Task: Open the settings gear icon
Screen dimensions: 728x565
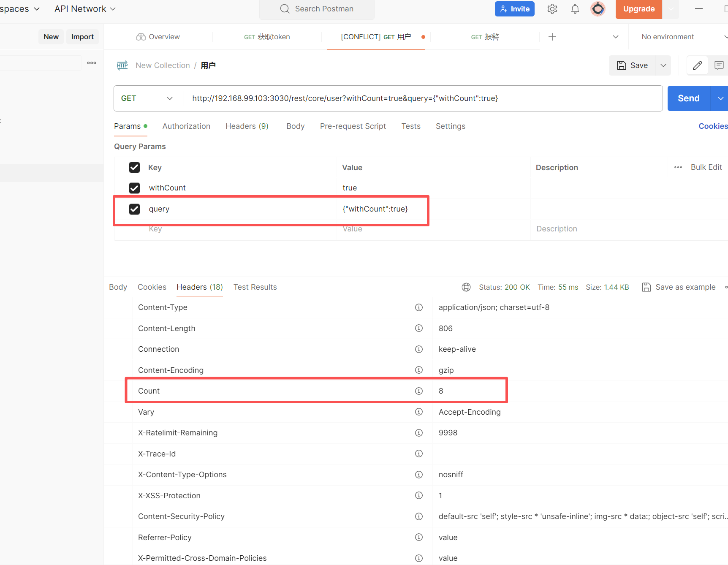Action: click(x=552, y=9)
